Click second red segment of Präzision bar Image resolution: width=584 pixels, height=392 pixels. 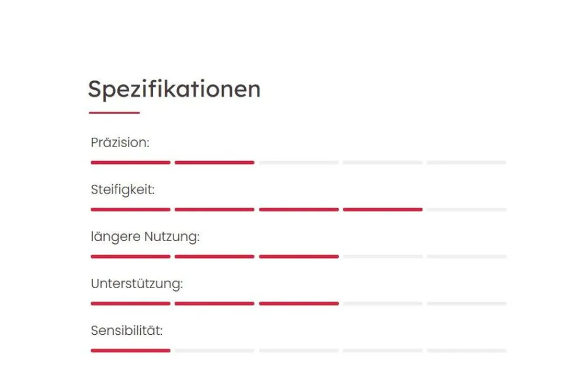[x=214, y=163]
